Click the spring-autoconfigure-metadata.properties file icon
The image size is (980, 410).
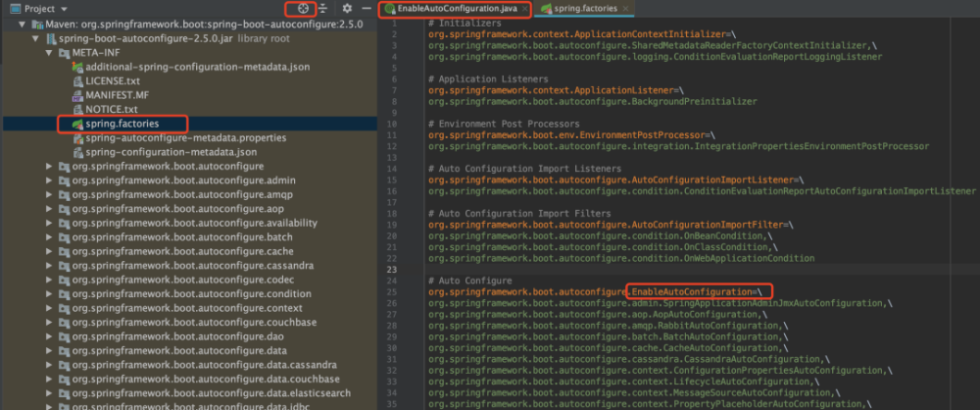point(77,137)
